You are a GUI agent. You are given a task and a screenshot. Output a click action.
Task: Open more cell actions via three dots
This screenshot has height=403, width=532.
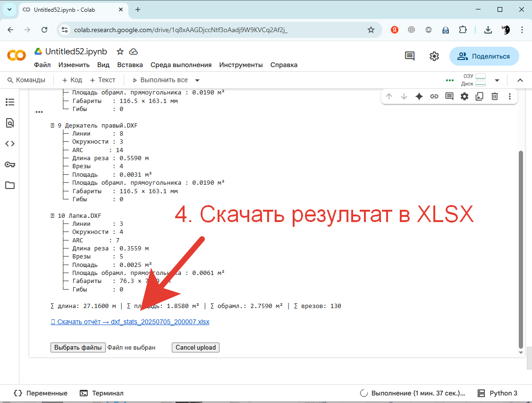pyautogui.click(x=509, y=96)
